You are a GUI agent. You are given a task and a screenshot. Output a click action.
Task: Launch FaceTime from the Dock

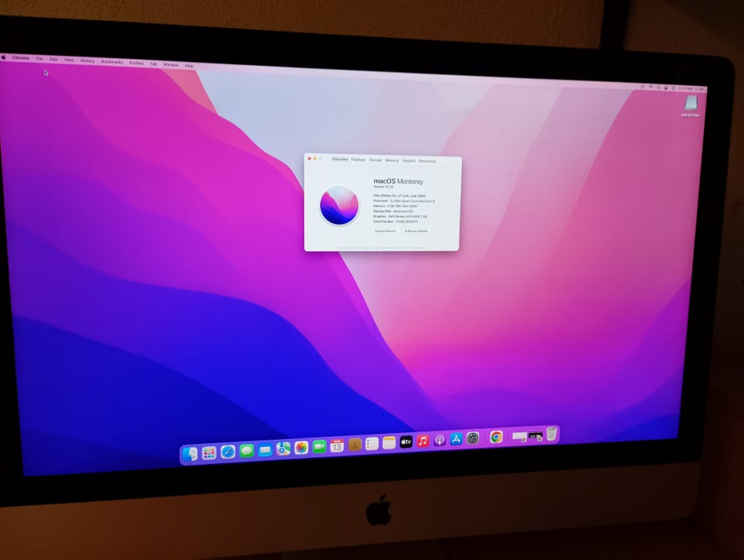click(x=319, y=446)
